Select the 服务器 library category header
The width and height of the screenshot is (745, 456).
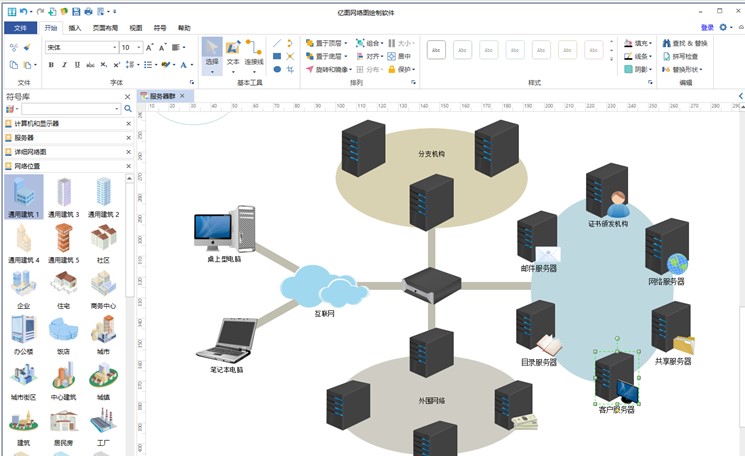click(x=68, y=138)
